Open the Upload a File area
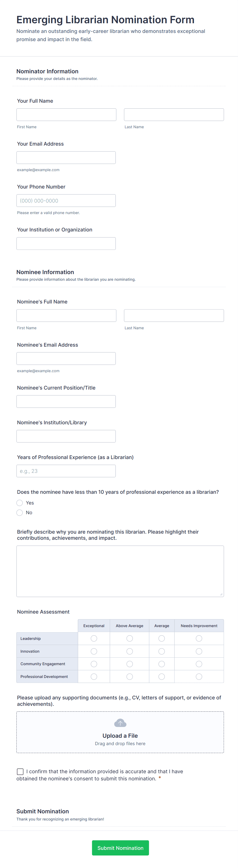Image resolution: width=238 pixels, height=868 pixels. 120,736
